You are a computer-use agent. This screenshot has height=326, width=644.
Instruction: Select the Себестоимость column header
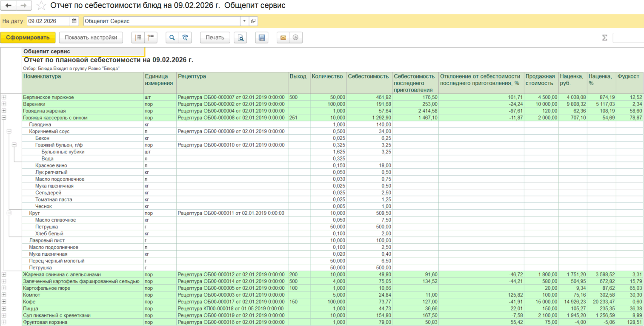(368, 76)
